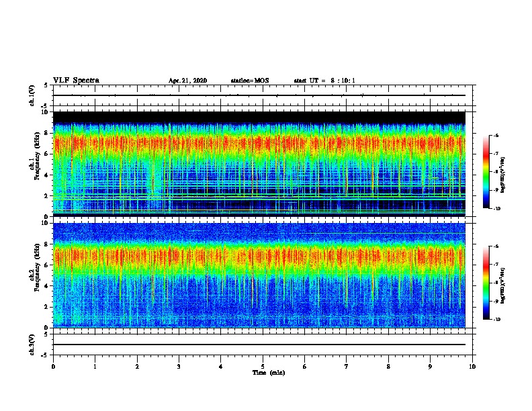Click the "Time (min)" x-axis label
Viewport: 532px width, 411px height.
[269, 373]
